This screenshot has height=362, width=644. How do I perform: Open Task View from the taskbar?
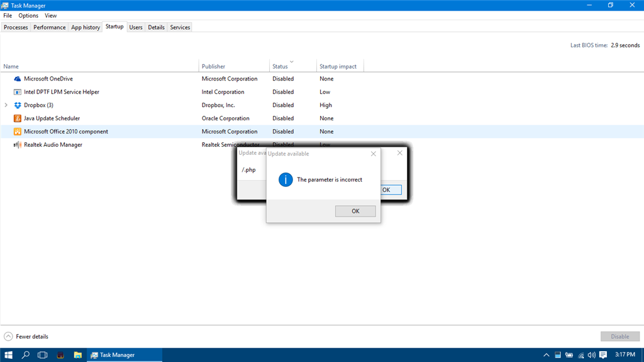point(42,354)
